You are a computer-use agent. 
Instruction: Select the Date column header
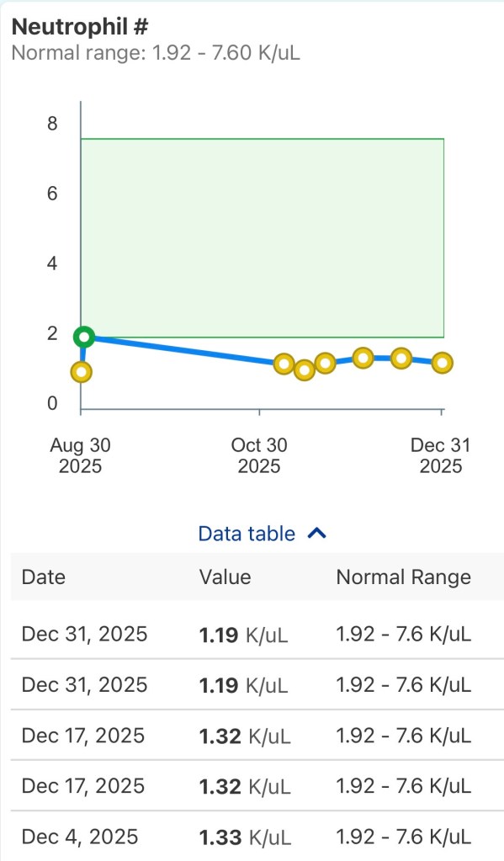point(43,577)
